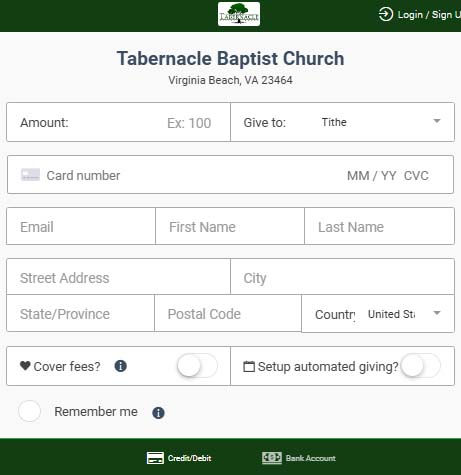Click the Postal Code field
This screenshot has width=461, height=475.
click(228, 313)
